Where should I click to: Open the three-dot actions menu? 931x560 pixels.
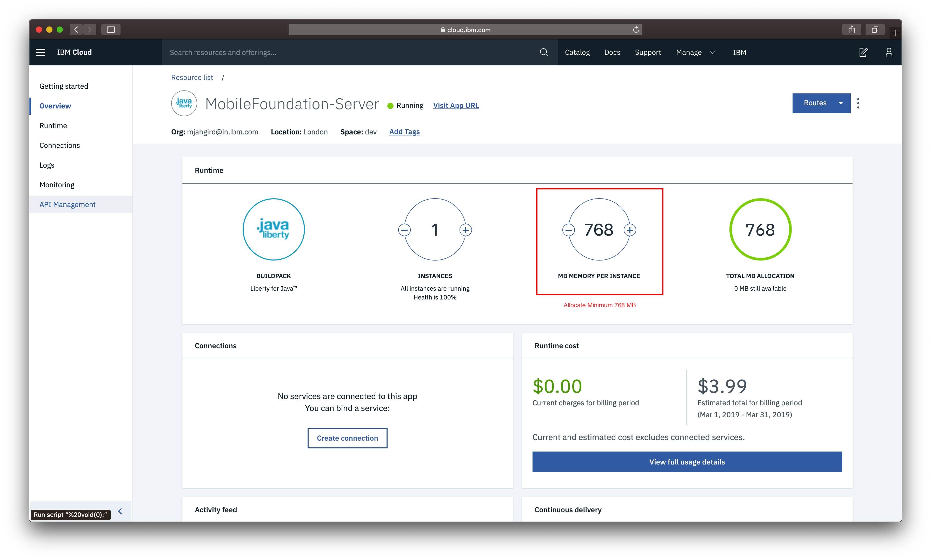click(858, 103)
